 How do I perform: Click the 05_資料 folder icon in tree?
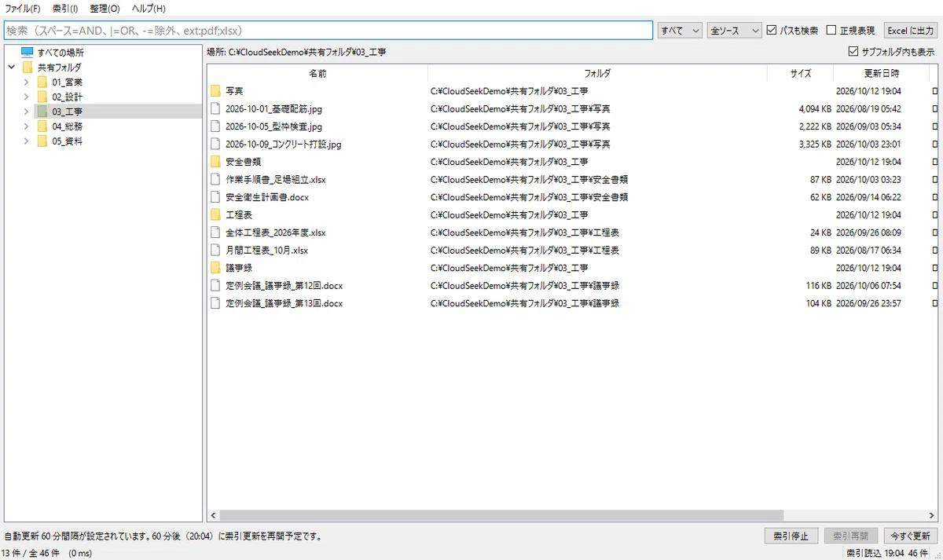coord(42,141)
